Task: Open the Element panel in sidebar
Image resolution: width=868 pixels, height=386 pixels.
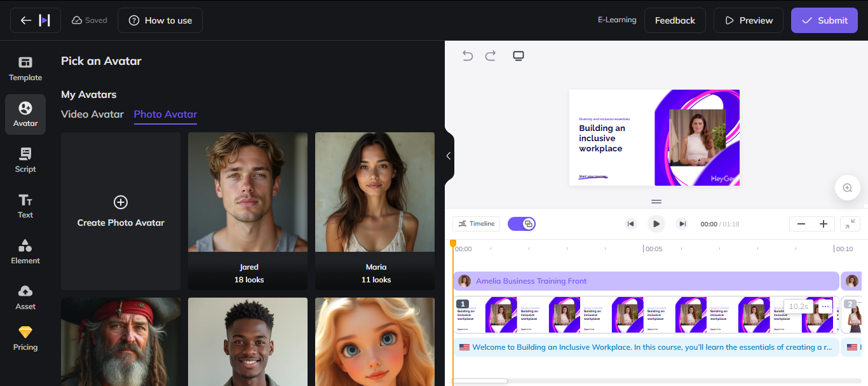Action: tap(25, 252)
